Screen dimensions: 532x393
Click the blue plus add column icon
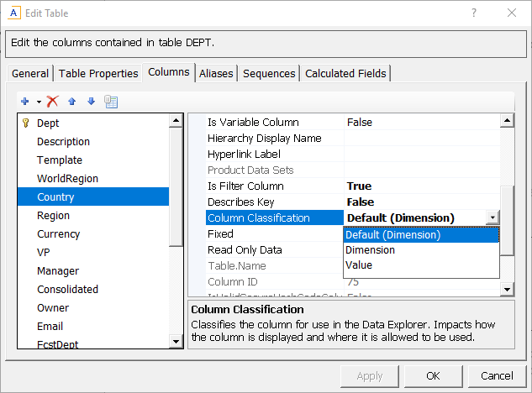(x=25, y=102)
